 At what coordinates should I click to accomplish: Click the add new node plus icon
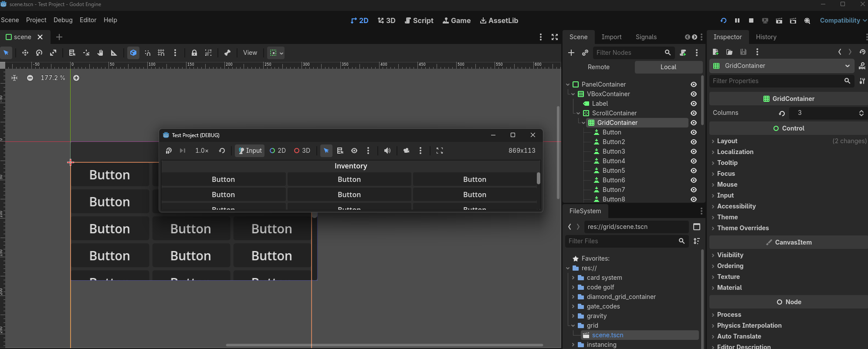click(x=571, y=53)
